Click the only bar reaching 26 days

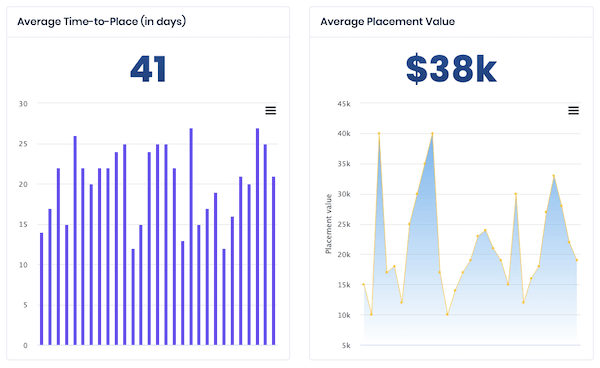(x=75, y=241)
